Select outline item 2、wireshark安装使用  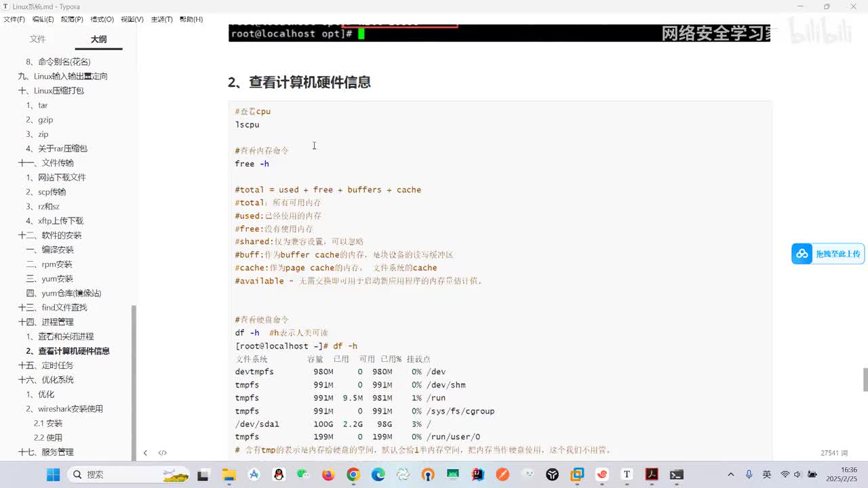(x=64, y=409)
